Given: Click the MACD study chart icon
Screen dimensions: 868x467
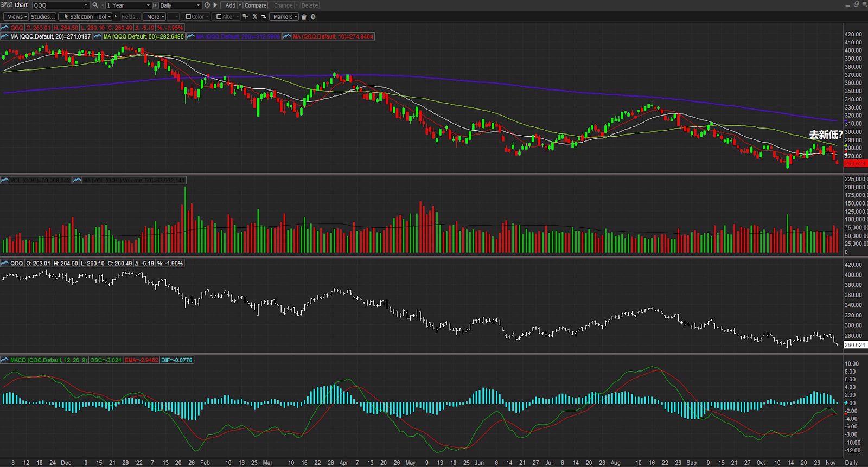Looking at the screenshot, I should (5, 360).
